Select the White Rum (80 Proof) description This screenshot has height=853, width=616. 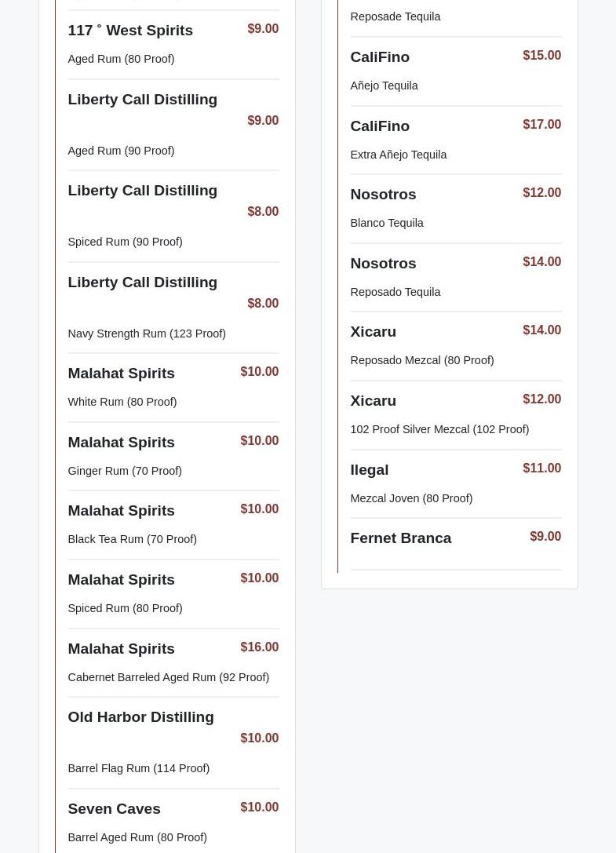click(122, 402)
